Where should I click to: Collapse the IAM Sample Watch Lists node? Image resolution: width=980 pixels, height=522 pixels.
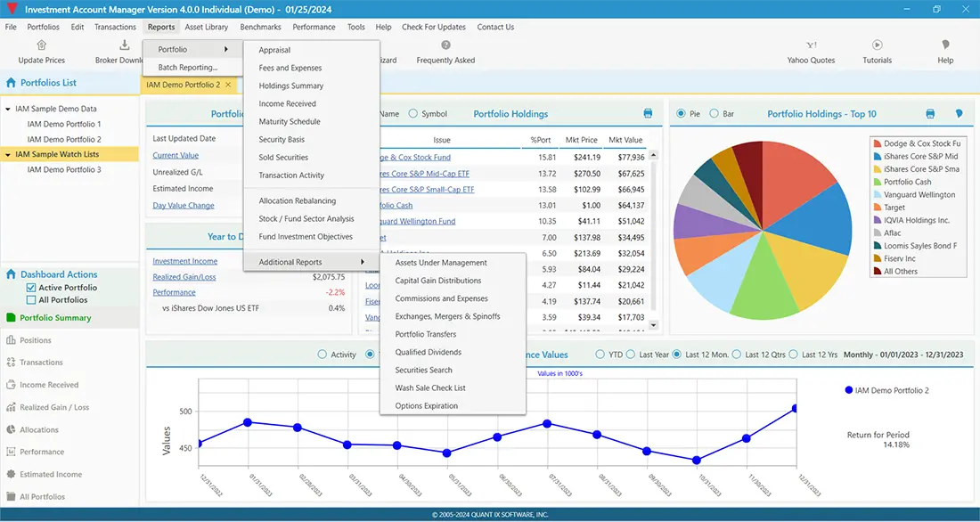click(x=8, y=155)
